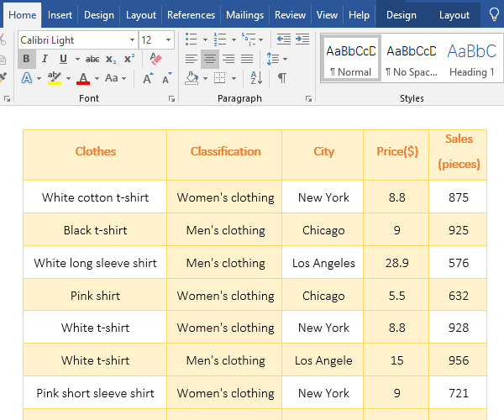504x420 pixels.
Task: Open Help tab
Action: 359,15
